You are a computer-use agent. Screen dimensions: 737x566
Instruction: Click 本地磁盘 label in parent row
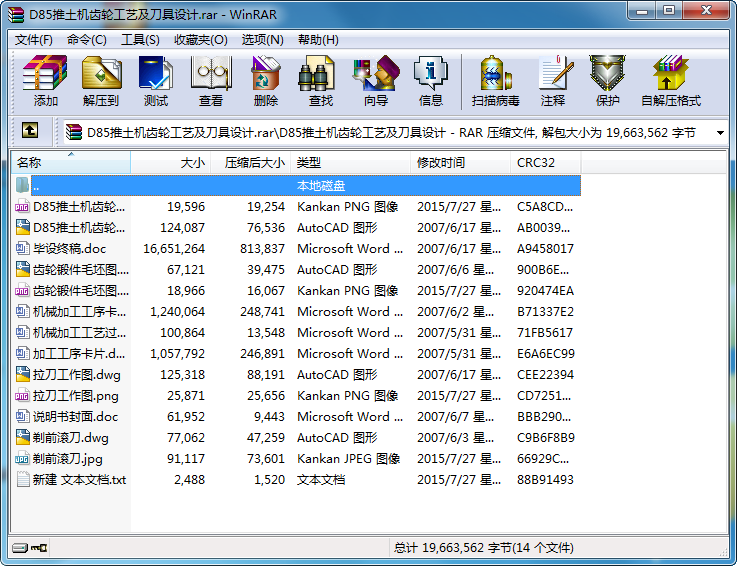pos(321,186)
